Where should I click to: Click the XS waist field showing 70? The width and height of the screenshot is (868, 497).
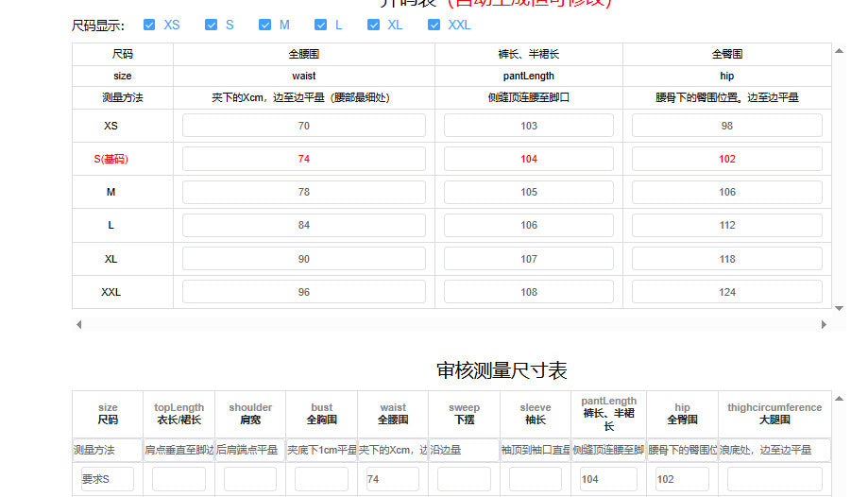pos(303,126)
